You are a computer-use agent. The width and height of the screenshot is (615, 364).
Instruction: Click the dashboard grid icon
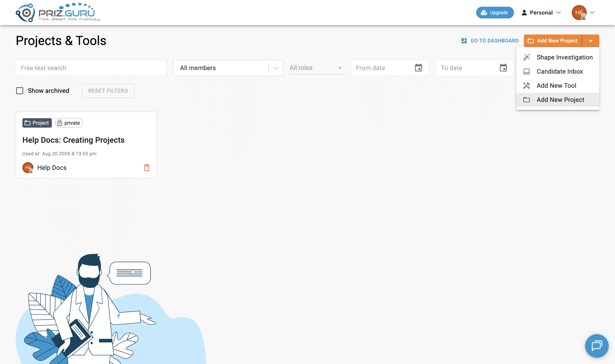pyautogui.click(x=464, y=41)
